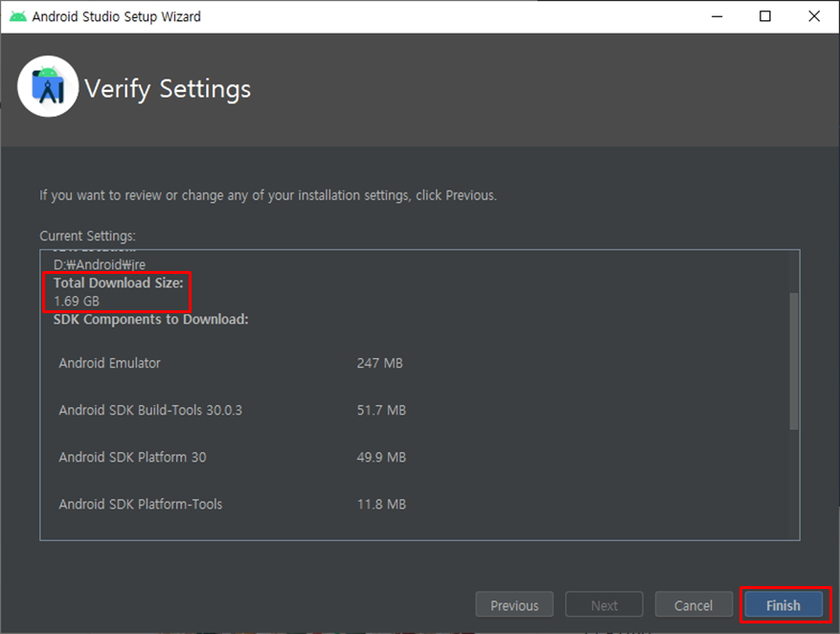Click the settings list vertical scrollbar

point(794,361)
